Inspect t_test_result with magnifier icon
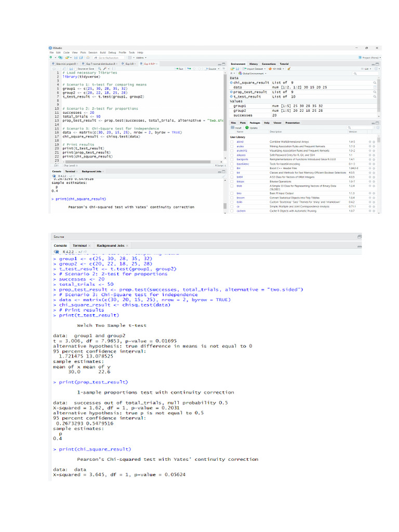This screenshot has width=399, height=532. coord(375,97)
